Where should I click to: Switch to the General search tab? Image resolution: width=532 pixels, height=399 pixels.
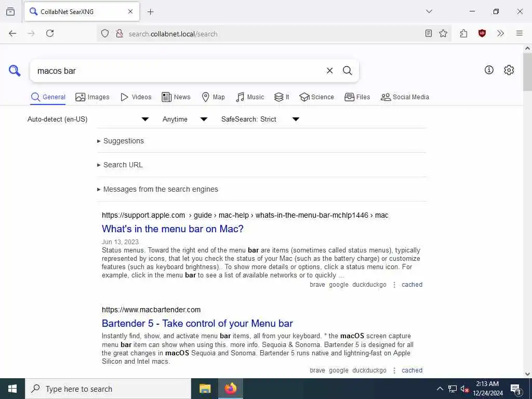[x=48, y=97]
